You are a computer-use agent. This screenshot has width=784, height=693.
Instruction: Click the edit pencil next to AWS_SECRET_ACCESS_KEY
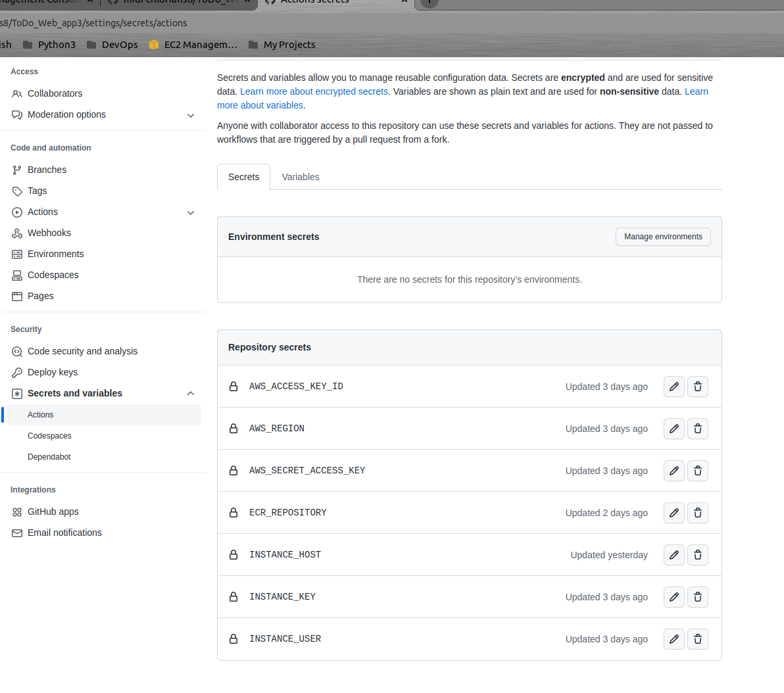(674, 470)
